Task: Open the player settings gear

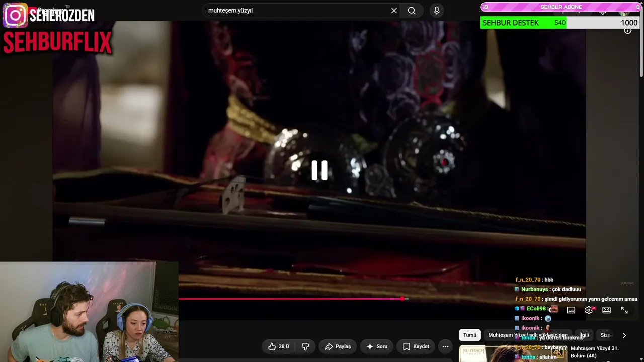Action: tap(589, 310)
